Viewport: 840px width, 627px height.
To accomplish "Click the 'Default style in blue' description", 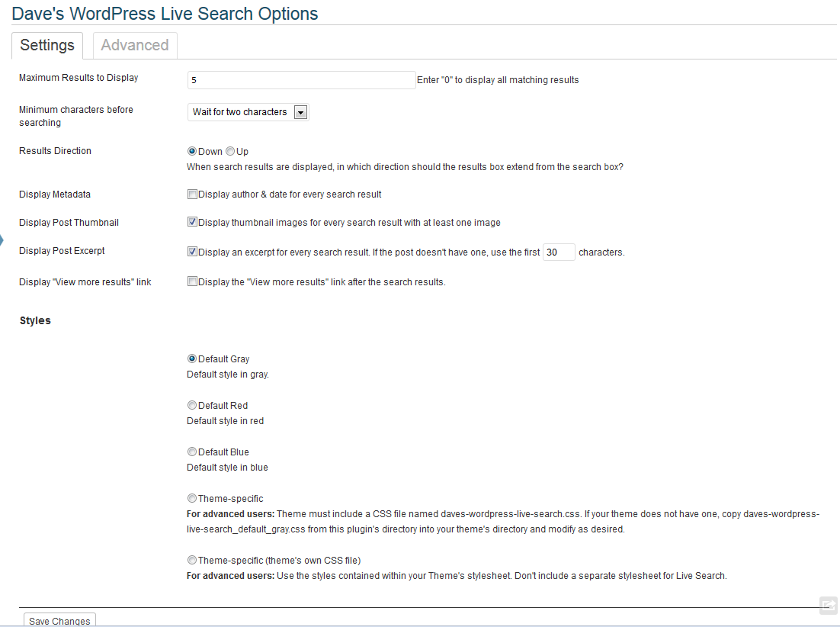I will 227,468.
